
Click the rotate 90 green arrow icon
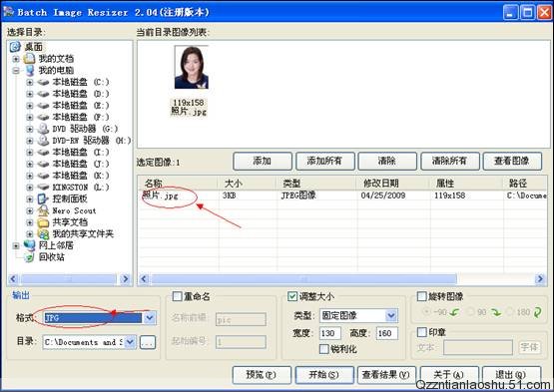496,312
